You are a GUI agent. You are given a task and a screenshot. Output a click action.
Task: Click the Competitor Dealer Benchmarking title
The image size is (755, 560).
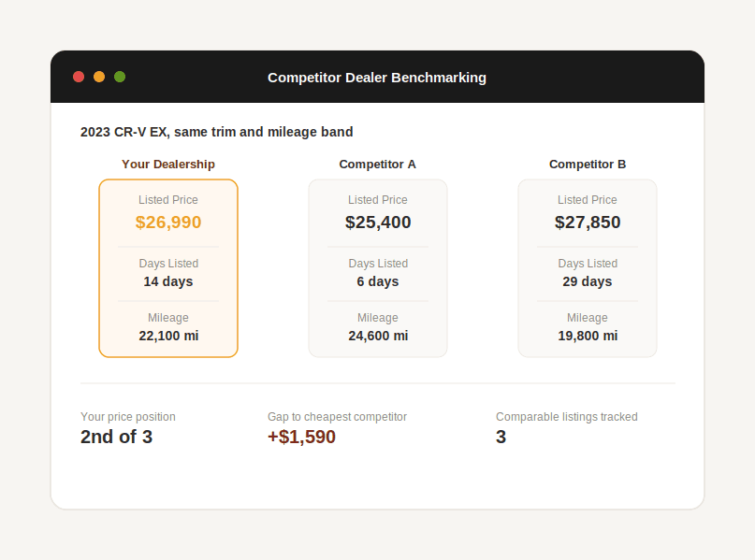tap(377, 78)
